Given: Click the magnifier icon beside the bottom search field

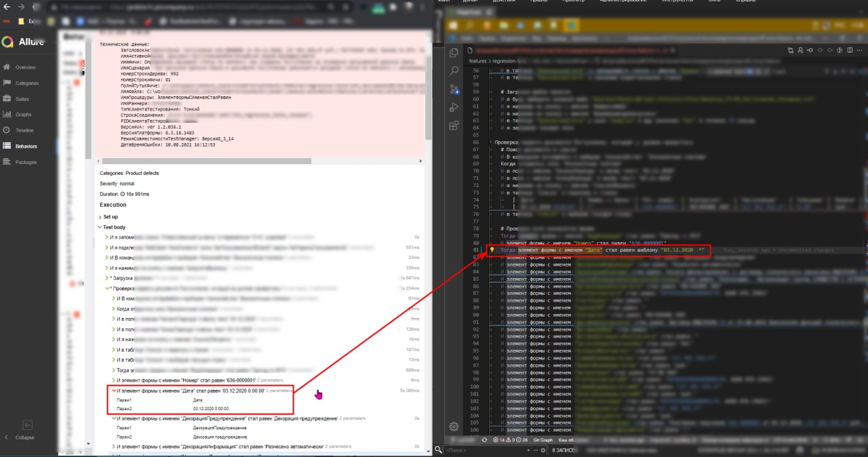Looking at the screenshot, I should point(439,450).
